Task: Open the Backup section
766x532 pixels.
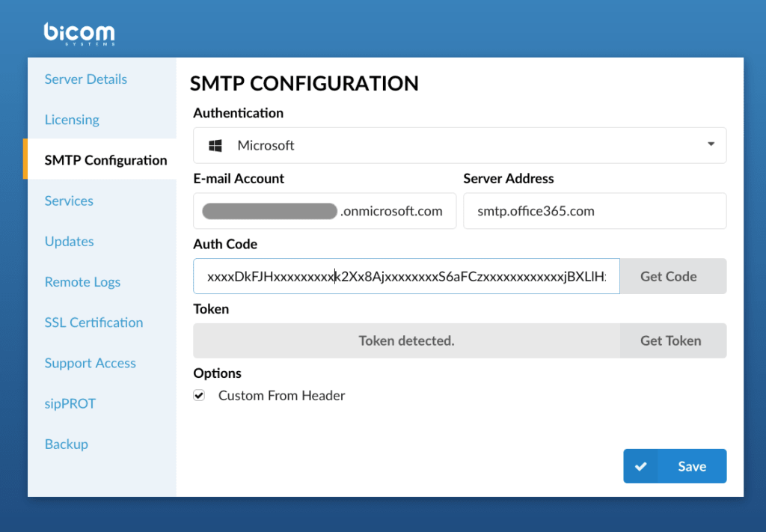Action: click(x=67, y=444)
